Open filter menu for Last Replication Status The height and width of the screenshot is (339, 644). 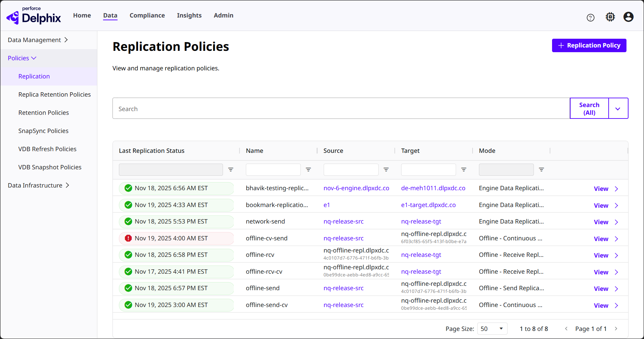pos(231,170)
